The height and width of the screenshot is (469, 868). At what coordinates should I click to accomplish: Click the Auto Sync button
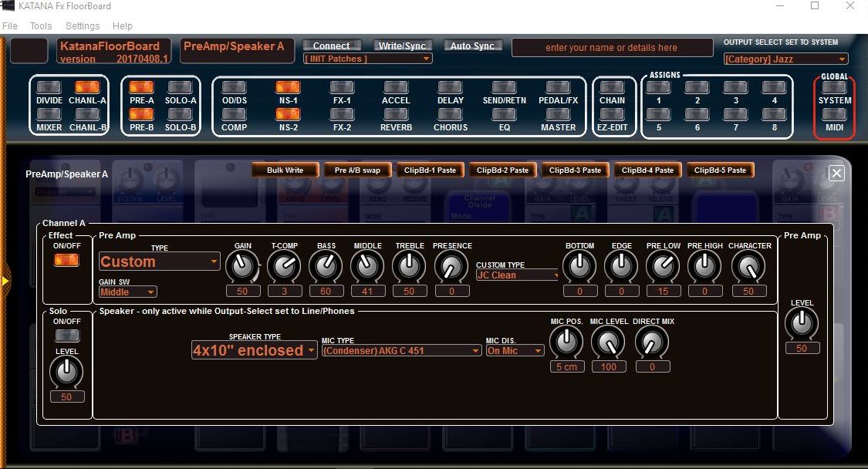point(472,46)
